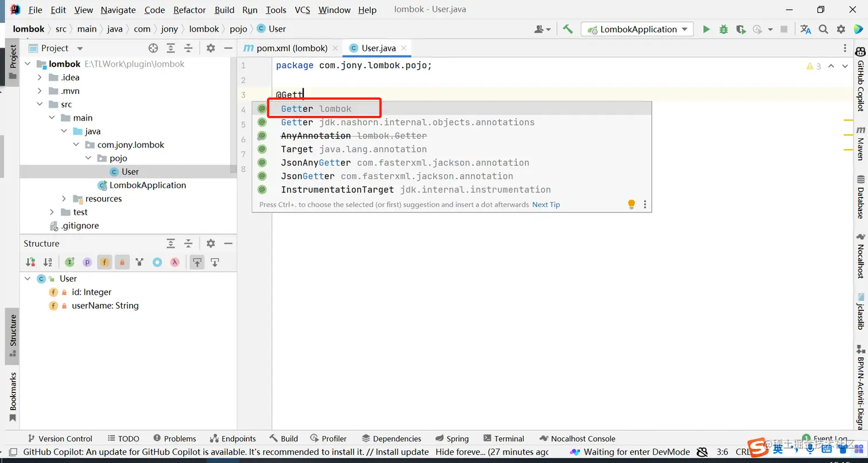Open the LombokApplication run configuration dropdown
868x463 pixels.
point(637,29)
